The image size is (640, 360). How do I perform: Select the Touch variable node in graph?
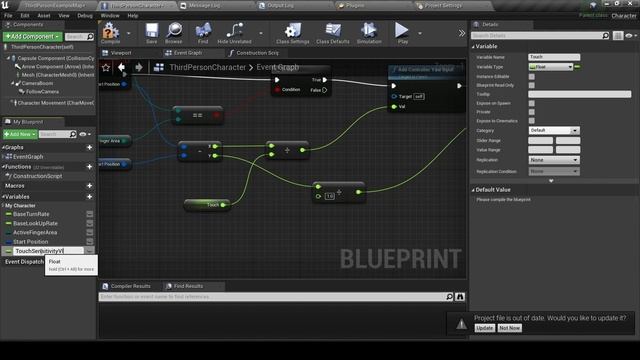point(207,205)
